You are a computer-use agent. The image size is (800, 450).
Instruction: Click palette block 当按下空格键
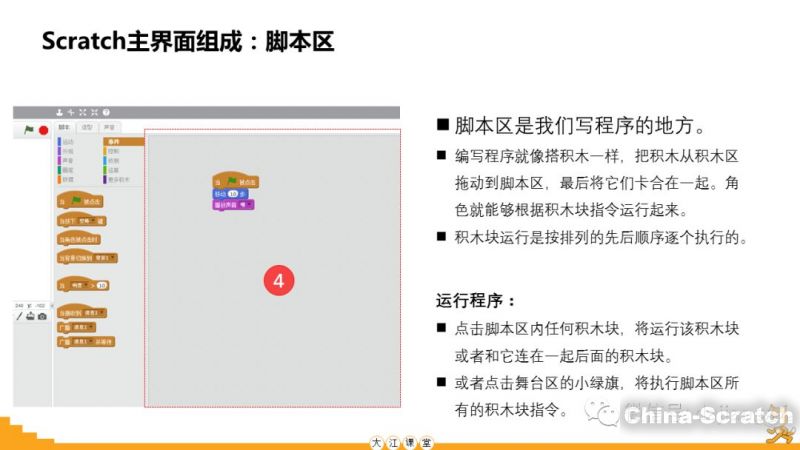point(82,220)
